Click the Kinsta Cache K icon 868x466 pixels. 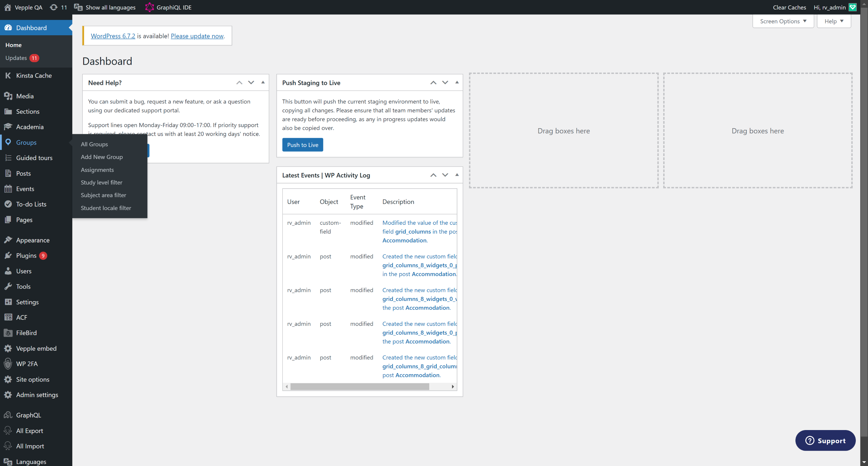coord(8,76)
